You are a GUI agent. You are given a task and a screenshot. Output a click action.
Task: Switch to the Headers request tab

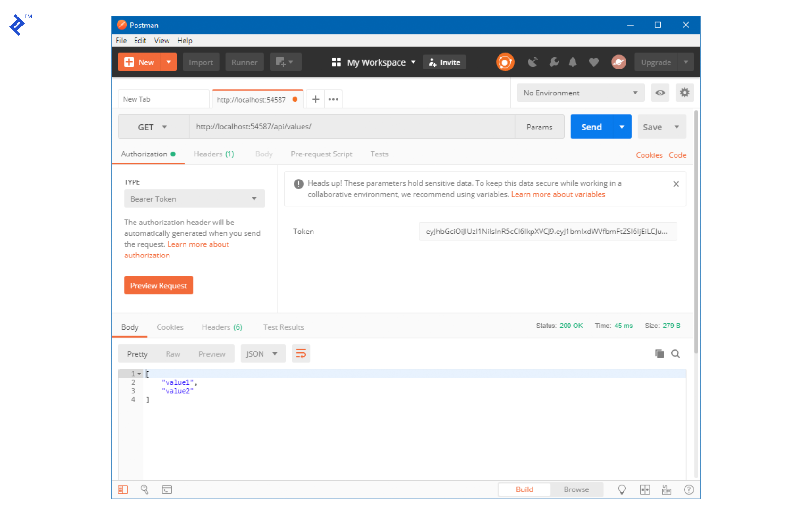[213, 154]
